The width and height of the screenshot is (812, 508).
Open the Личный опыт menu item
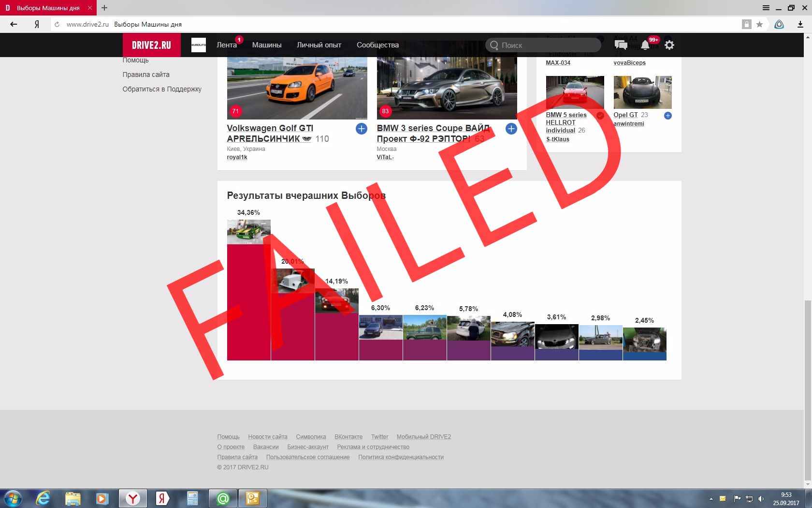319,45
